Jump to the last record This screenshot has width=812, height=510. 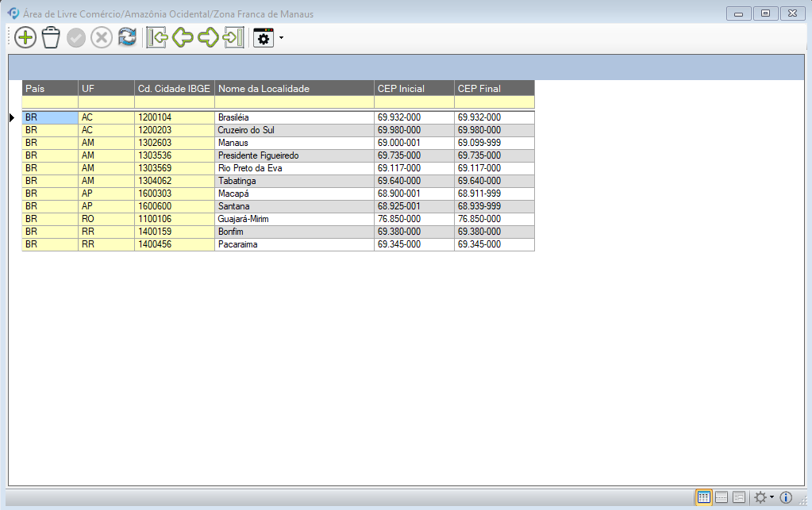(233, 37)
